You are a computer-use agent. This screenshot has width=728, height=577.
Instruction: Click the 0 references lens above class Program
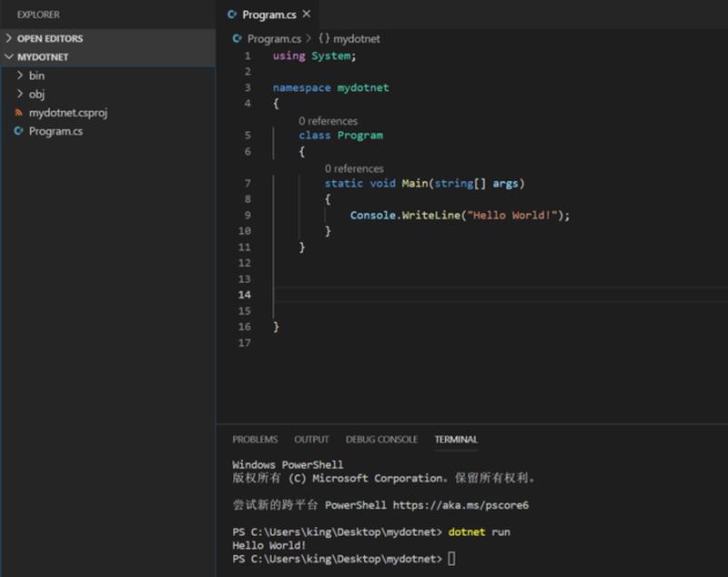pyautogui.click(x=328, y=121)
